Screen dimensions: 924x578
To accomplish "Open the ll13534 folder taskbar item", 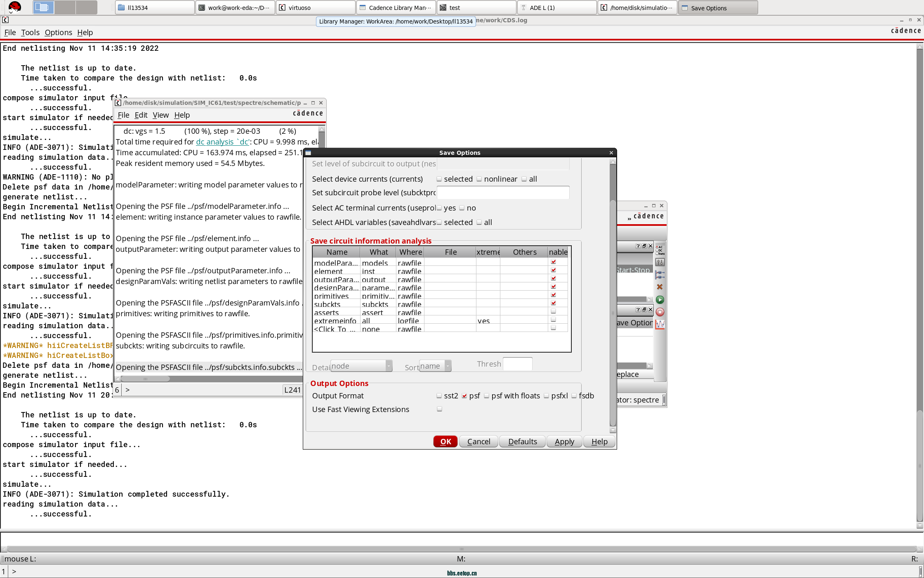I will point(155,7).
